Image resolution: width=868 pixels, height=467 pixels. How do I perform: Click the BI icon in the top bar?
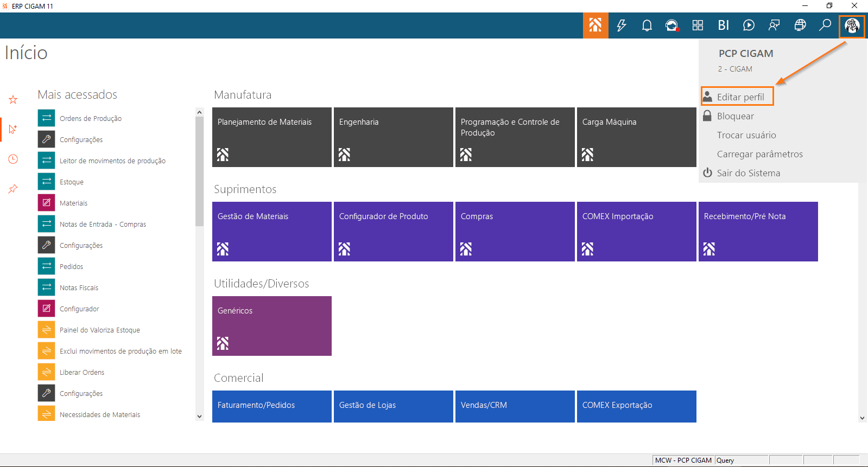tap(723, 25)
